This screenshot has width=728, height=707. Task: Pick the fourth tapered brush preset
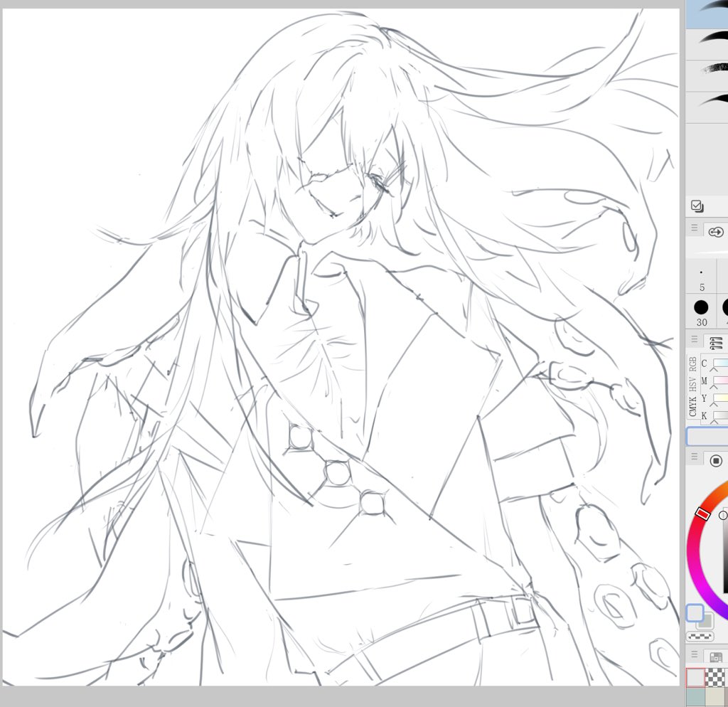click(x=707, y=107)
